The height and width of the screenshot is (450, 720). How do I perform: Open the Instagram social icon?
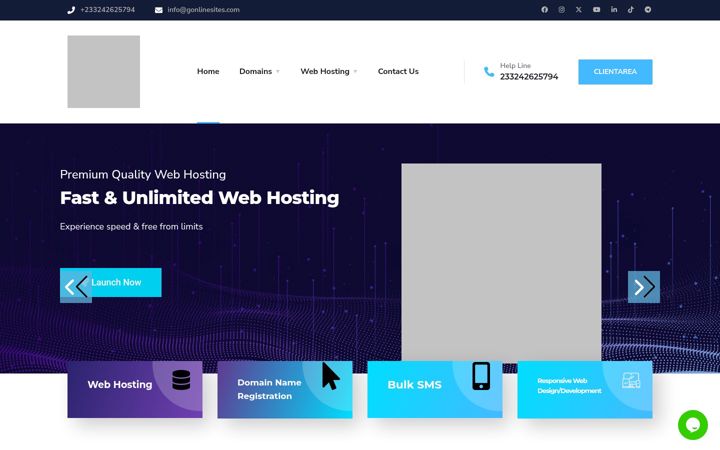[x=562, y=10]
